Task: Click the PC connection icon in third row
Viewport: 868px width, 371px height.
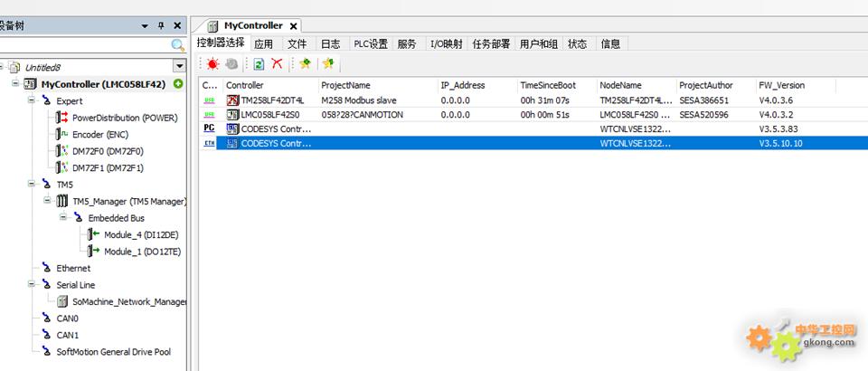Action: click(209, 128)
